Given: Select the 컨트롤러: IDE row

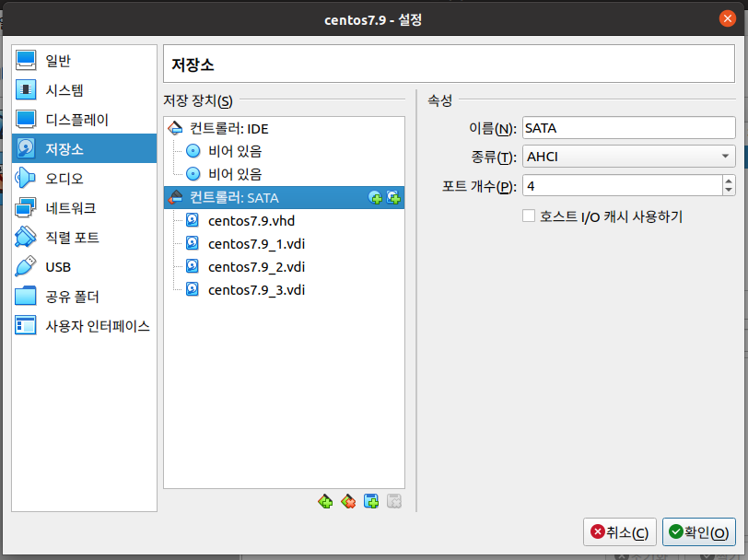Looking at the screenshot, I should coord(284,128).
